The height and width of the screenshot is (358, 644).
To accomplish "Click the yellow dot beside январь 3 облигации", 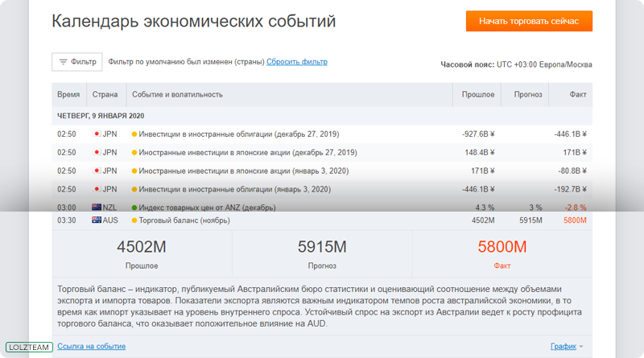I will 134,189.
